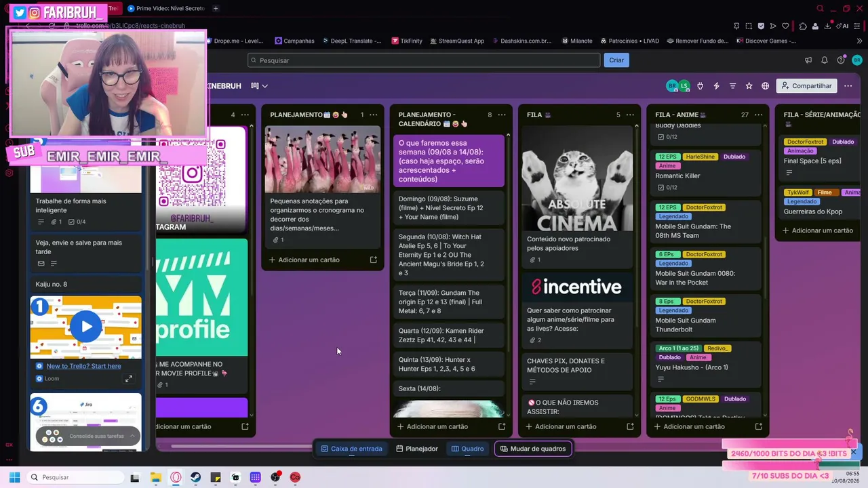Open Romantic Killer checklist 0/12 badge
The image size is (868, 488).
click(x=668, y=187)
